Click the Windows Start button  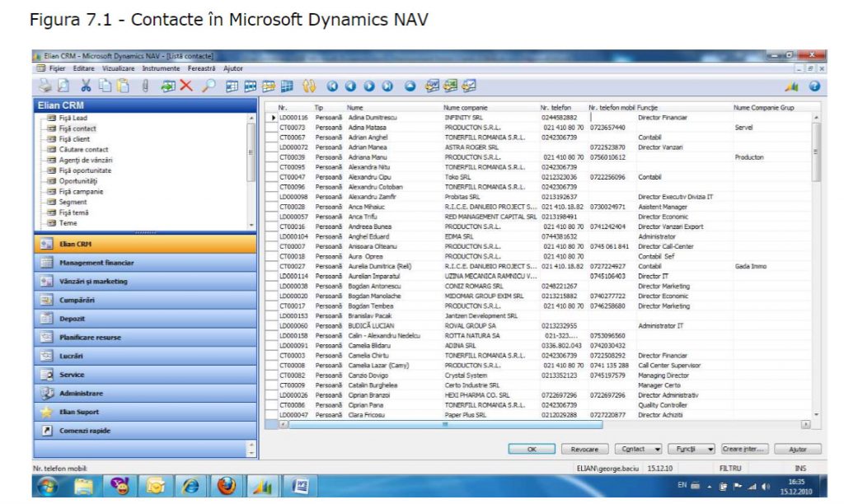coord(48,486)
